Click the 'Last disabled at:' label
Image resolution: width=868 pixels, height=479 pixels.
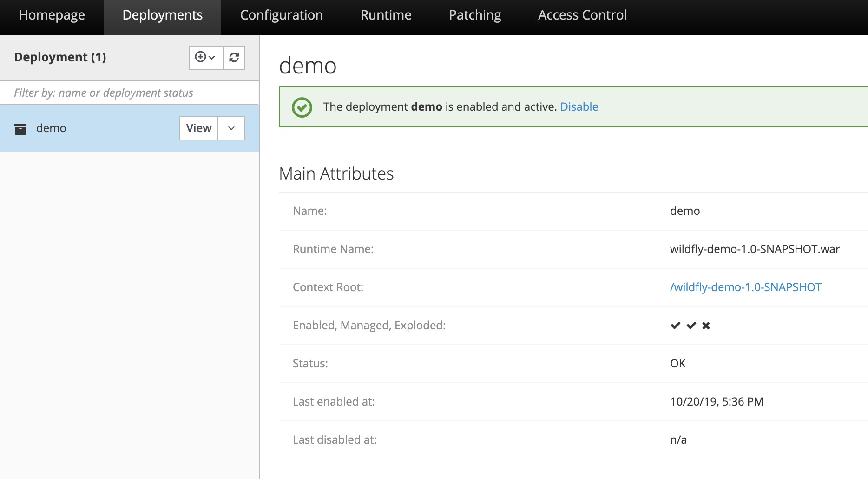point(335,440)
